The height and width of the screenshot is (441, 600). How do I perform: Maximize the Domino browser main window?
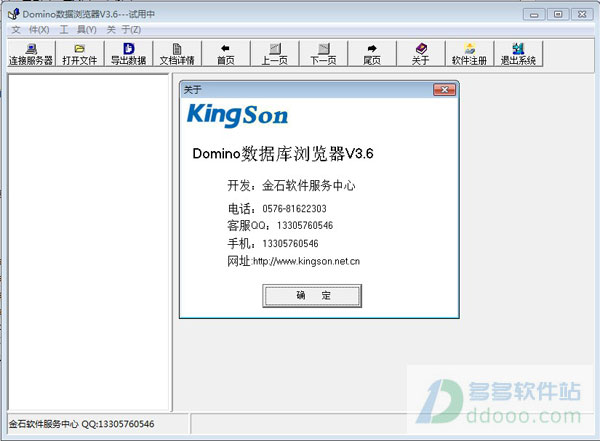coord(558,15)
